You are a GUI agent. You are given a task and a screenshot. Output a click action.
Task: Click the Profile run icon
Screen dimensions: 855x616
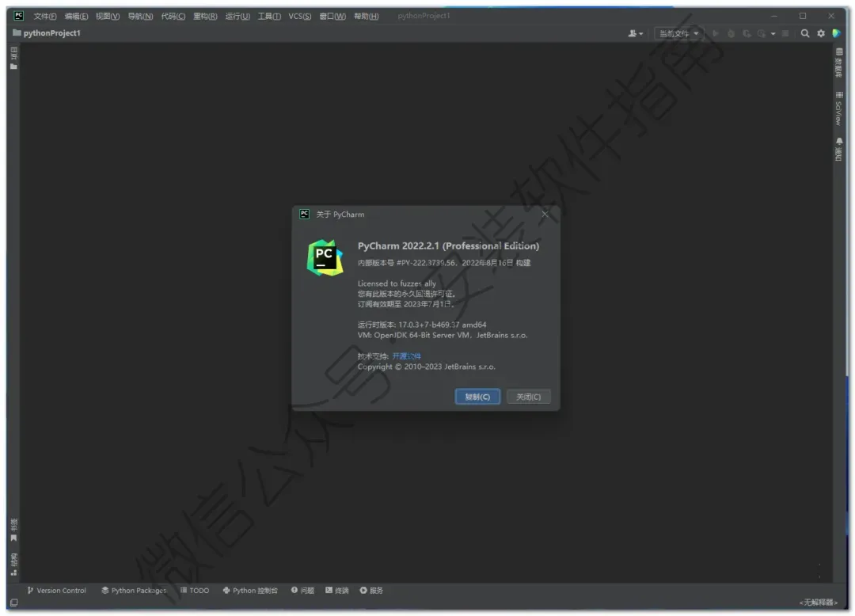[762, 33]
